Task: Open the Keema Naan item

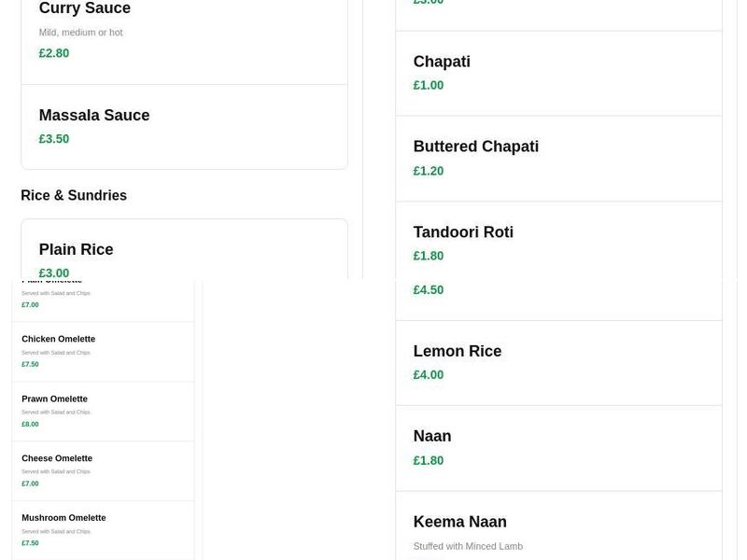Action: click(x=459, y=521)
